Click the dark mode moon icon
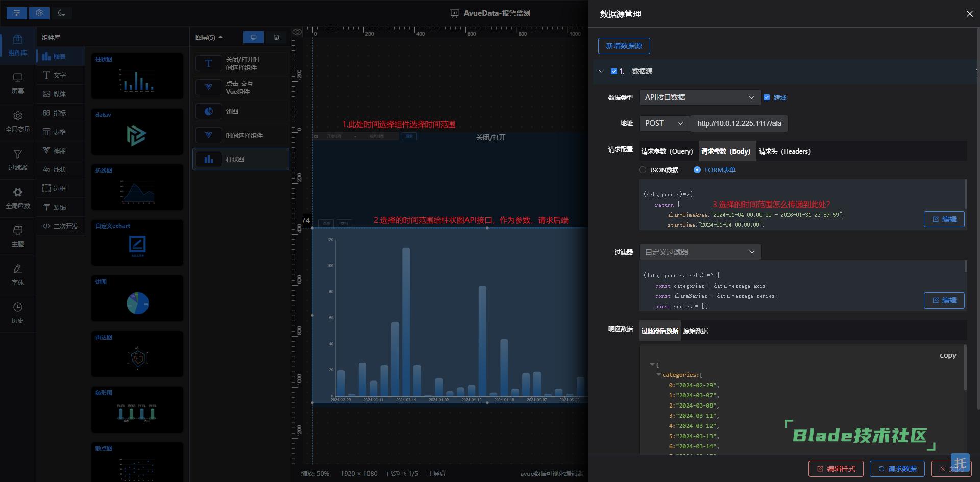Viewport: 980px width, 482px height. tap(62, 13)
